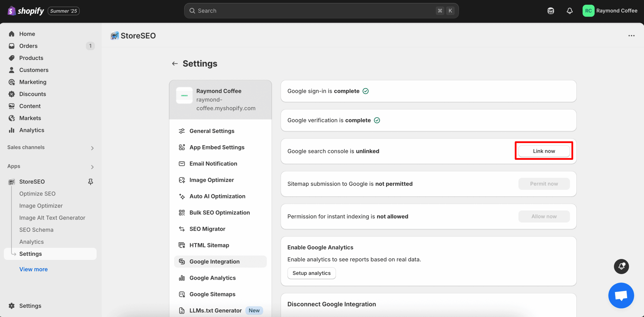Open LLMs.txt Generator settings
The image size is (644, 317).
tap(220, 311)
